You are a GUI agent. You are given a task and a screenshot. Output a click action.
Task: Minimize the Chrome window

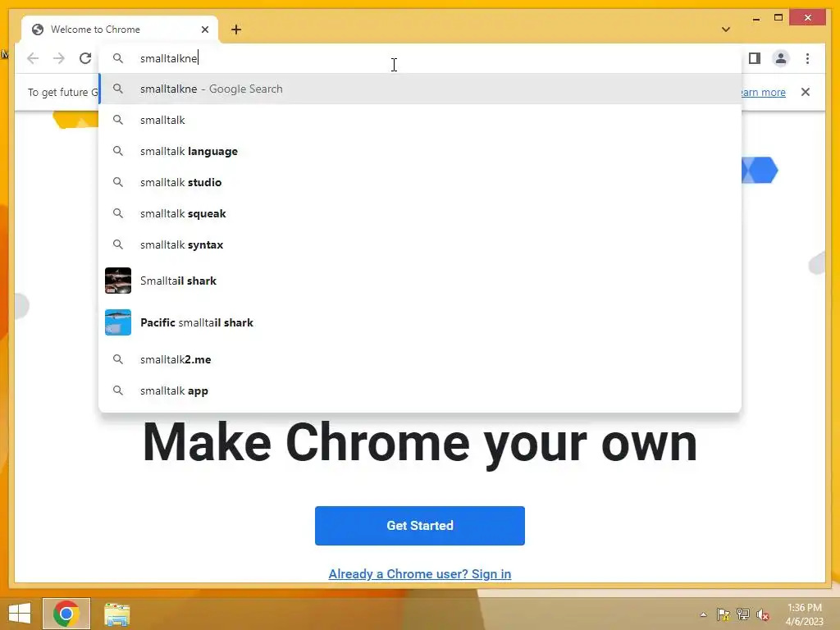click(756, 18)
